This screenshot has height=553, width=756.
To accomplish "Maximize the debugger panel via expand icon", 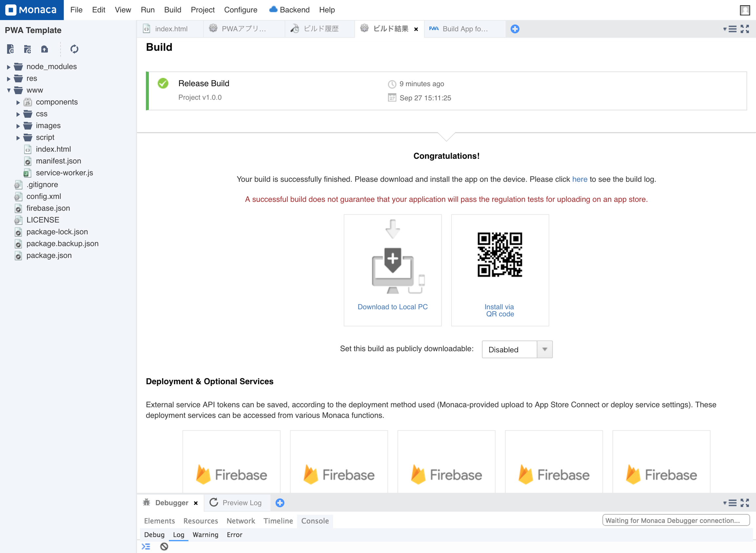I will pyautogui.click(x=745, y=502).
